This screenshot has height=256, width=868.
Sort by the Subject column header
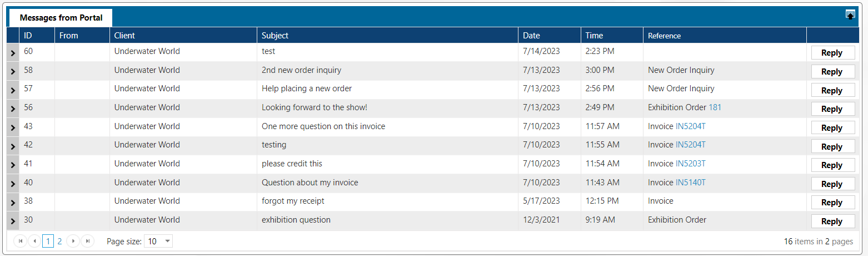pyautogui.click(x=275, y=36)
